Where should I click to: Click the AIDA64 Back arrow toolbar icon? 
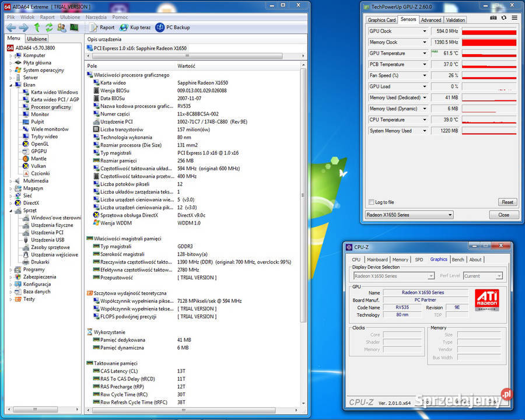(x=11, y=27)
